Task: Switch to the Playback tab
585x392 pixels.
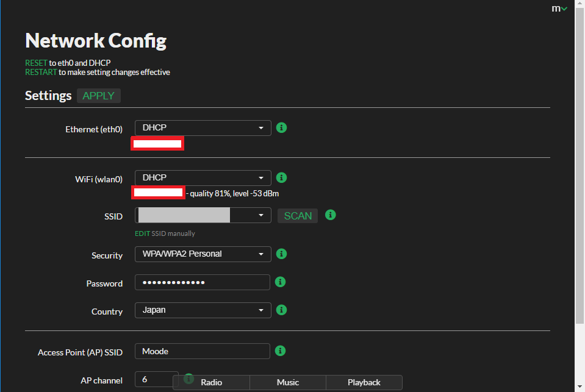Action: tap(364, 382)
